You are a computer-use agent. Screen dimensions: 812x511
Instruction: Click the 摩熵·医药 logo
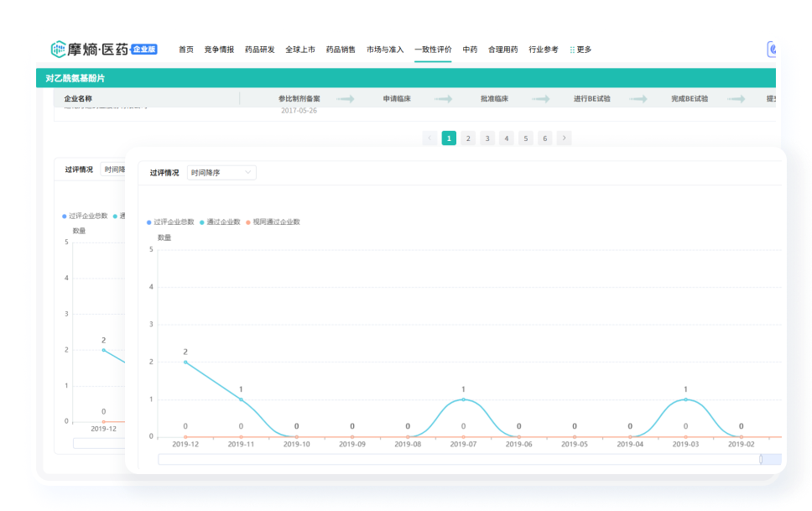(89, 50)
